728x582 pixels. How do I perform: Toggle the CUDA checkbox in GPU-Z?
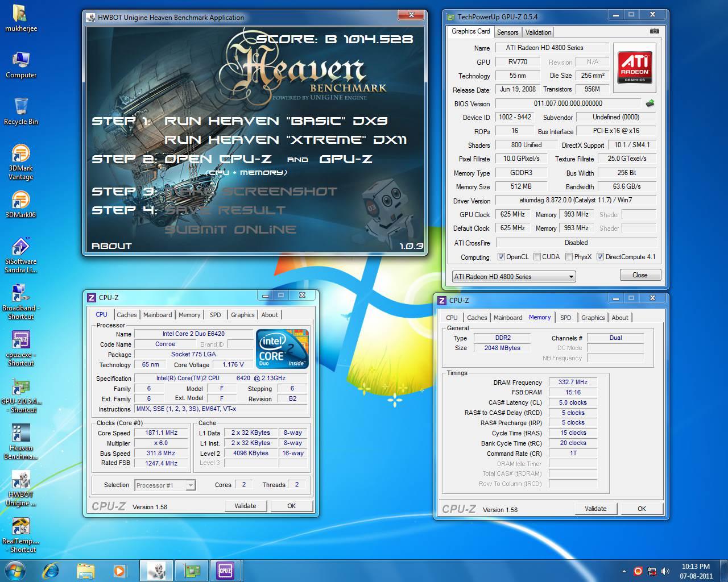[x=537, y=257]
